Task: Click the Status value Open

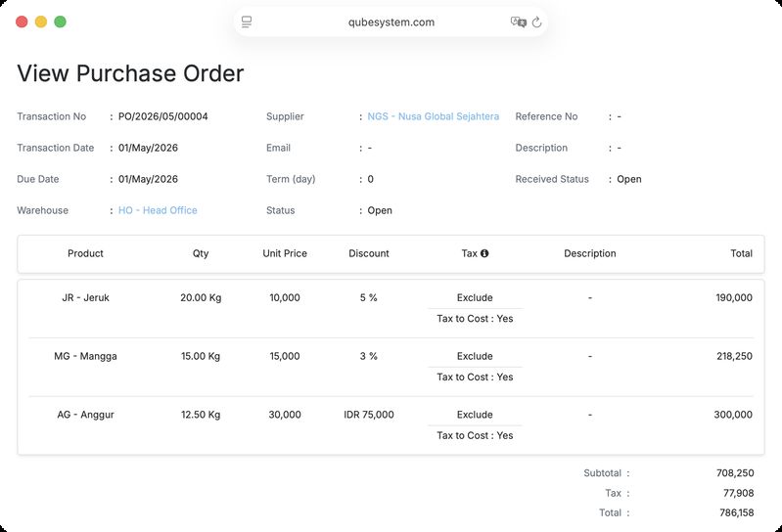Action: pyautogui.click(x=380, y=210)
